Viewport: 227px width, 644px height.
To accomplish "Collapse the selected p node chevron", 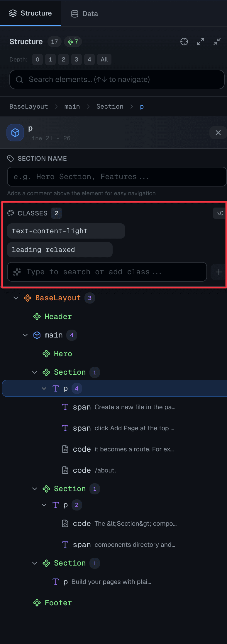I will coord(44,388).
